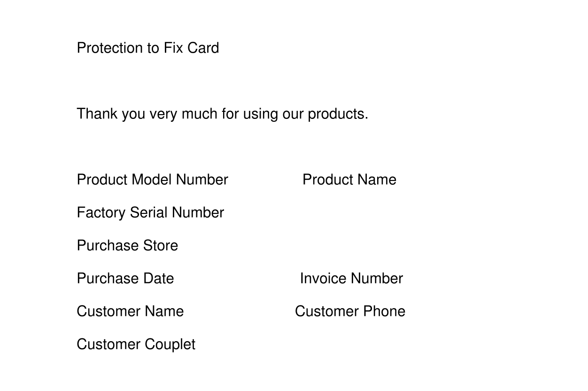The width and height of the screenshot is (588, 391).
Task: Click the word 'Store'
Action: point(161,245)
